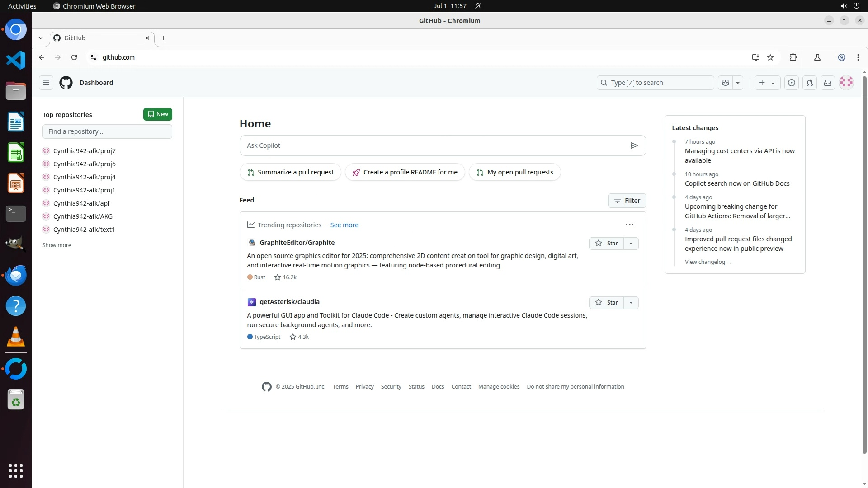Bookmark this tab with the star icon
Viewport: 868px width, 488px height.
(770, 57)
